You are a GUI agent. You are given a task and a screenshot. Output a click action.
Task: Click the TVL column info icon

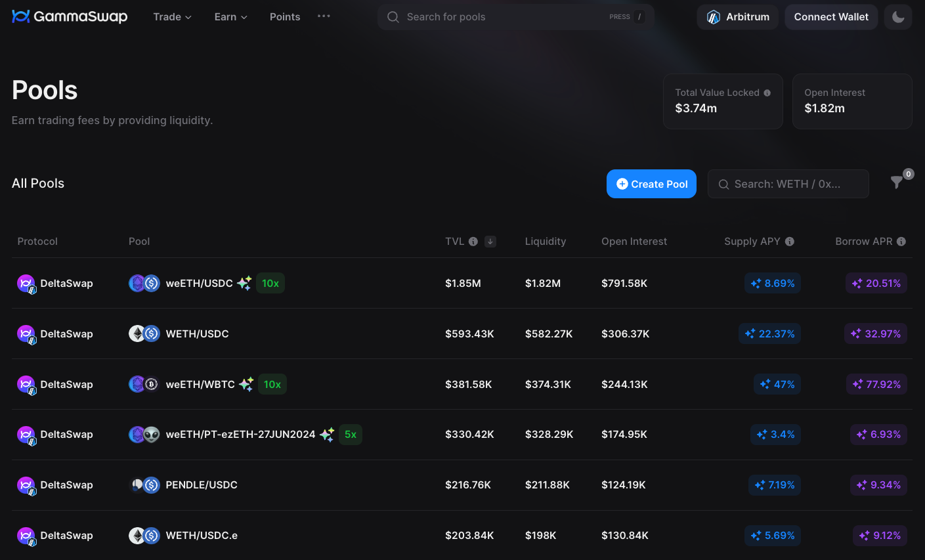(x=473, y=242)
